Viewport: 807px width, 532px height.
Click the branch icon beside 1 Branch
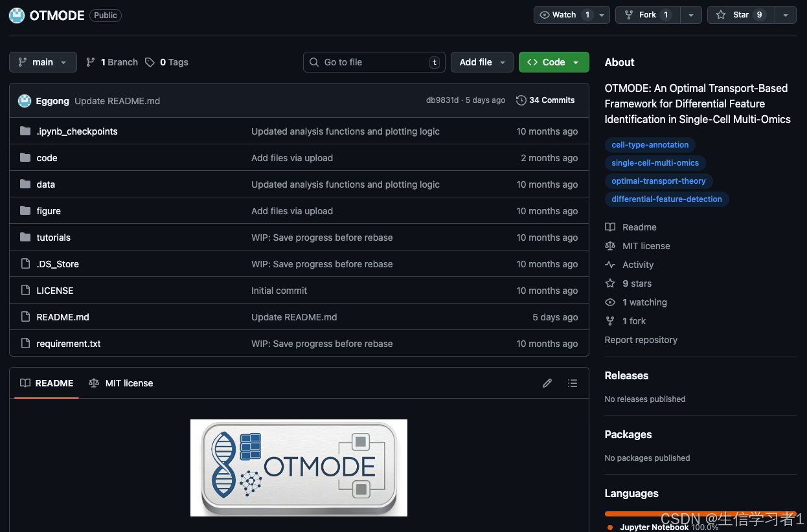[91, 62]
